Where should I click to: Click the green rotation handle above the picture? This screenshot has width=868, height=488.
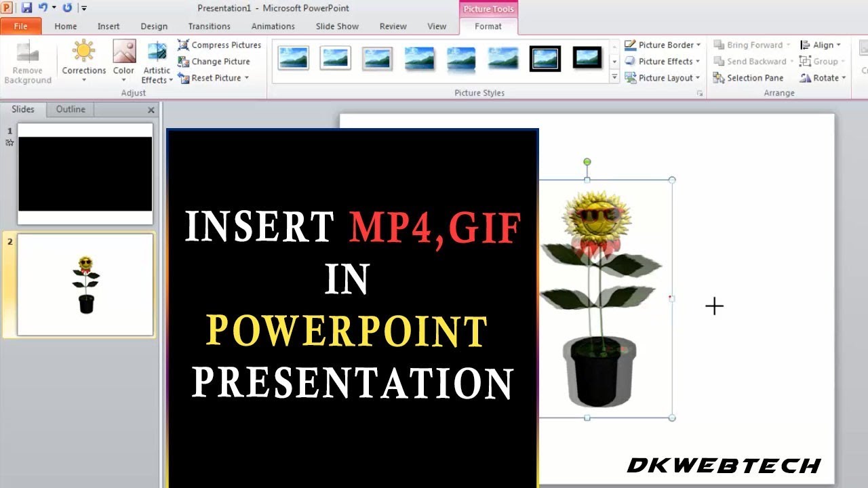tap(587, 162)
